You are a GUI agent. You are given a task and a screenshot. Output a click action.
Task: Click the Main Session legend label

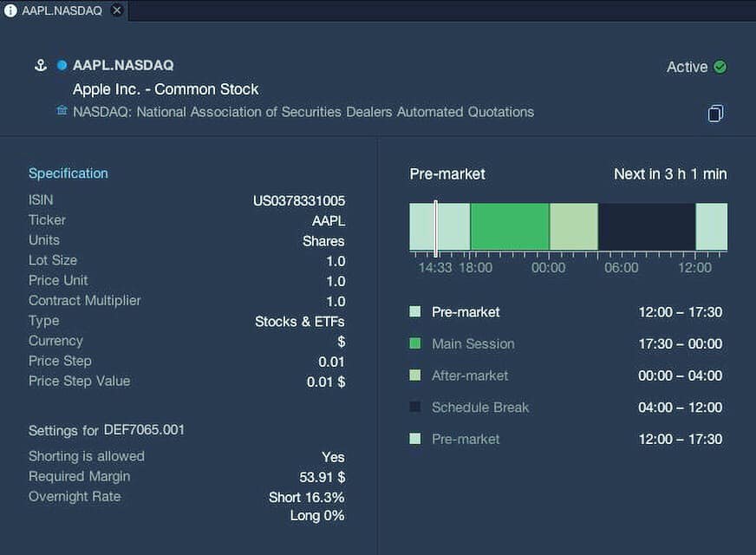(x=473, y=343)
